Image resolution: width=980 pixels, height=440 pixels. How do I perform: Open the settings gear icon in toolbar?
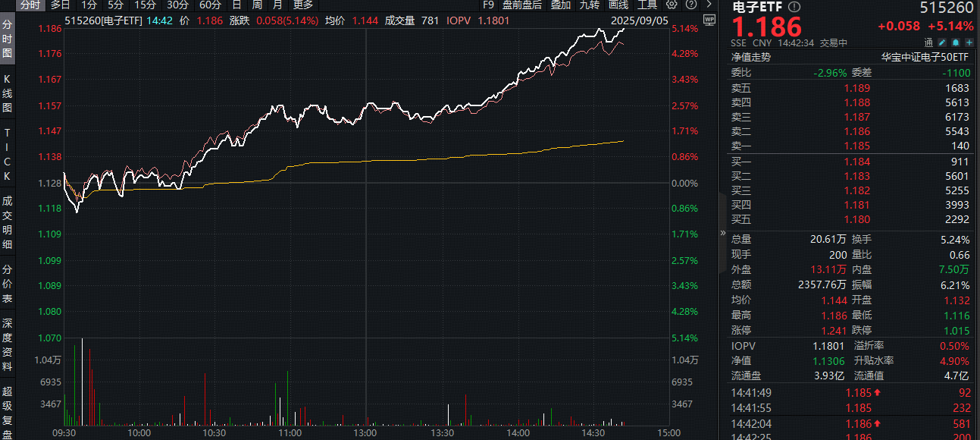point(672,5)
